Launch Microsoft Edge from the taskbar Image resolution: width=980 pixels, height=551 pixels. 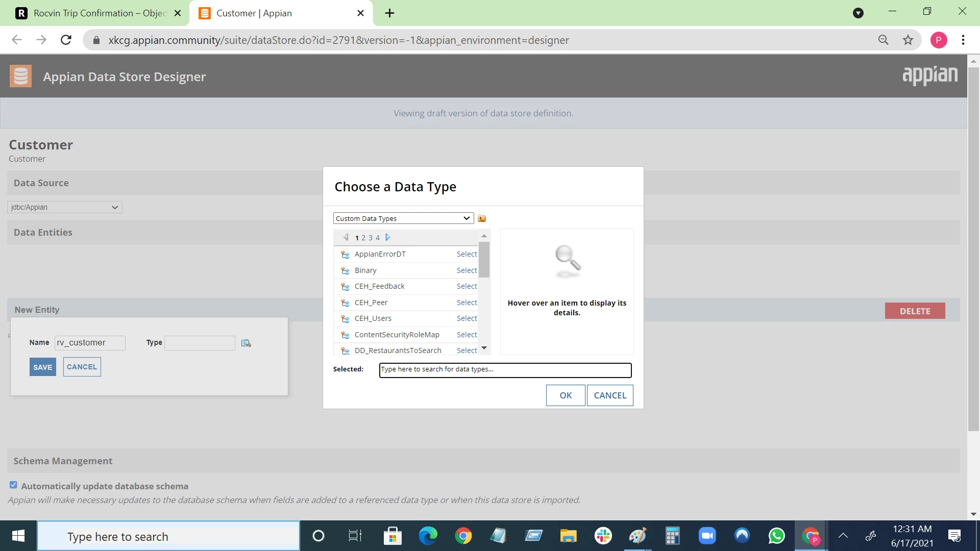pyautogui.click(x=428, y=536)
